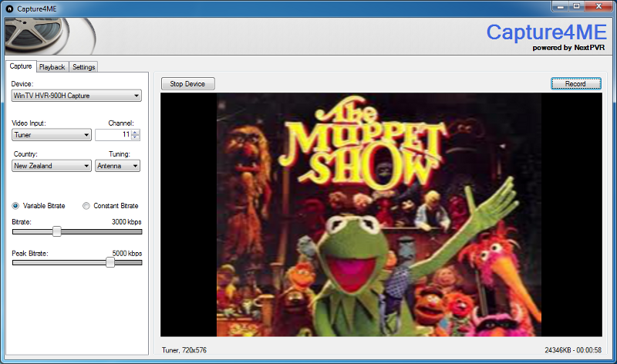Image resolution: width=617 pixels, height=364 pixels.
Task: Click the 'powered by NextPVR' text
Action: click(568, 48)
